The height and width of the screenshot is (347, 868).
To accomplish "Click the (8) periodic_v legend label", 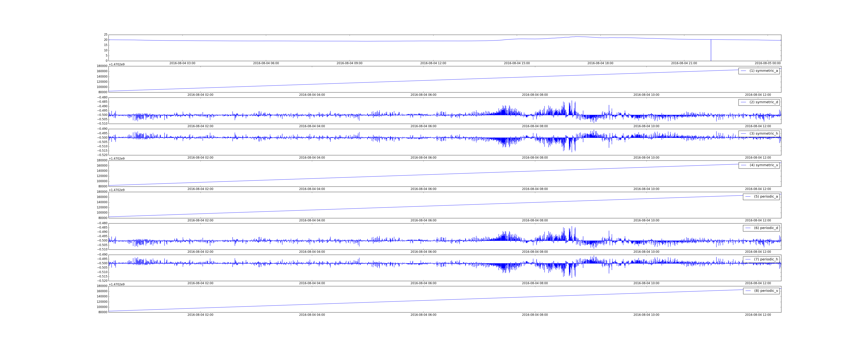I will (x=766, y=290).
